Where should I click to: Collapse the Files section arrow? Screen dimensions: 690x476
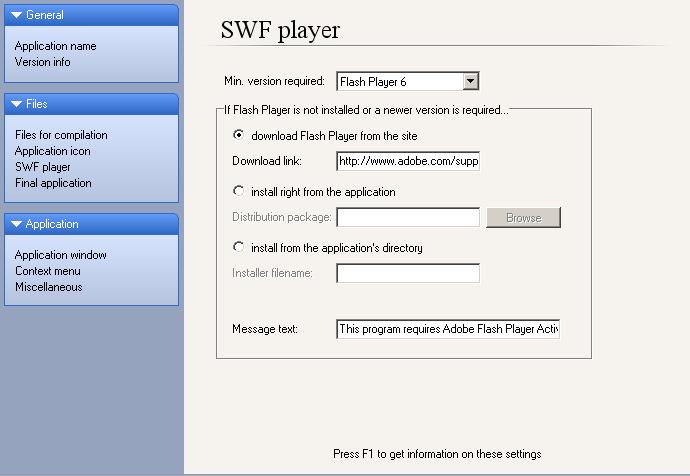tap(17, 104)
